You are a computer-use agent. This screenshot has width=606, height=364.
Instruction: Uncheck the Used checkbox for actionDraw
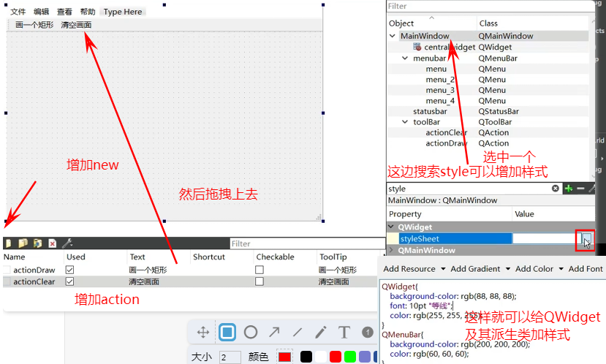tap(70, 270)
